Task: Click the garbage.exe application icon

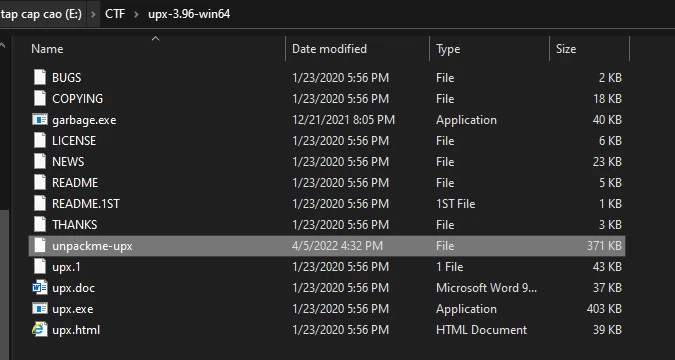Action: [40, 120]
